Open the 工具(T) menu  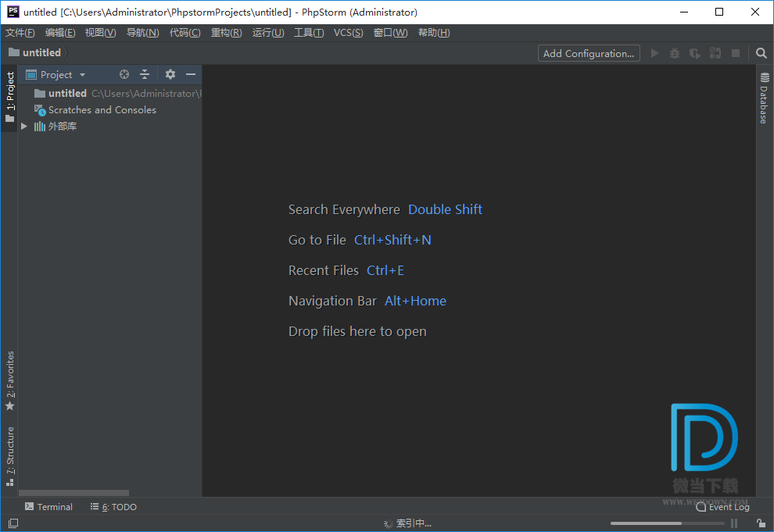coord(309,33)
